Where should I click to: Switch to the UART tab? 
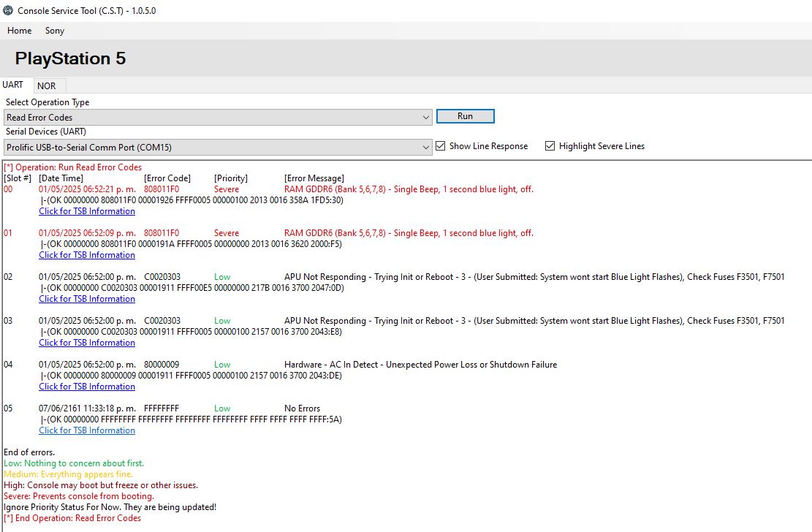[x=13, y=85]
